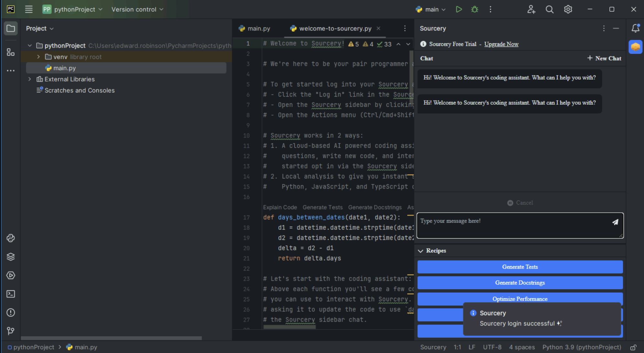644x353 pixels.
Task: Open editor tabs options menu
Action: 405,28
